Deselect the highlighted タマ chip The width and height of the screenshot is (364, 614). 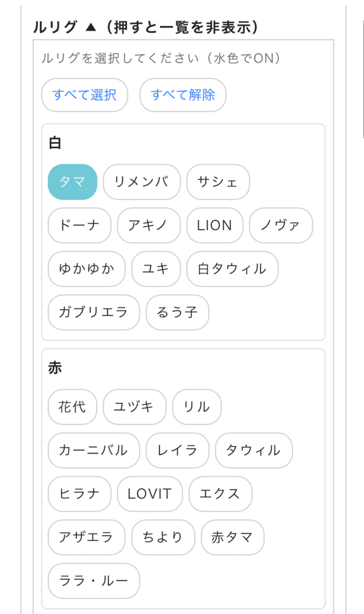tap(72, 182)
